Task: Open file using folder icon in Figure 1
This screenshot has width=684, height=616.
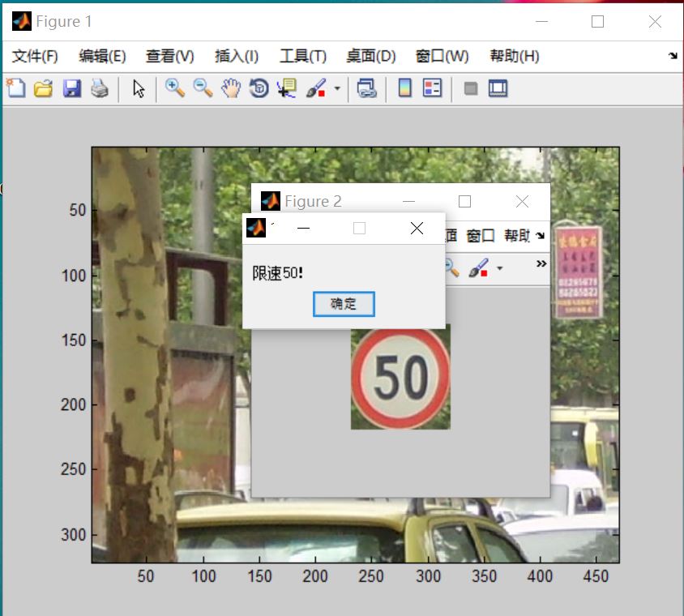Action: tap(44, 88)
